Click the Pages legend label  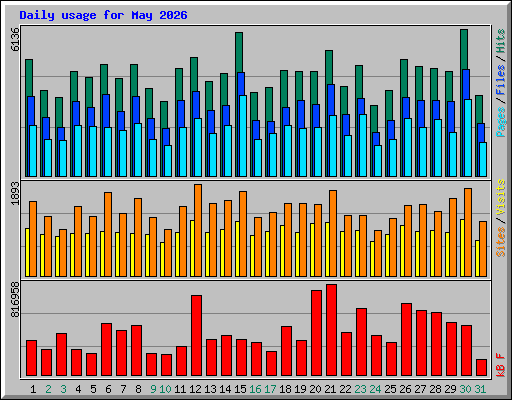click(x=500, y=122)
